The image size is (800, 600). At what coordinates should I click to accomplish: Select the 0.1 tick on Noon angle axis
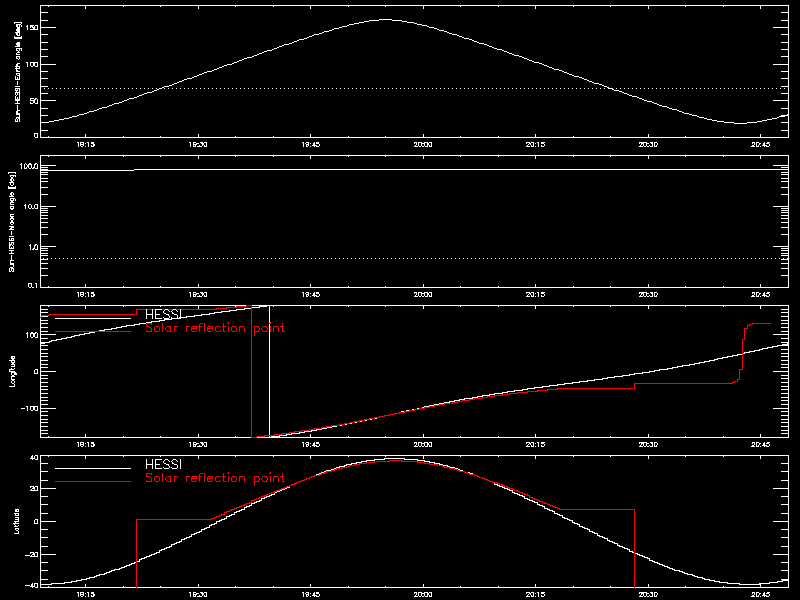point(32,285)
